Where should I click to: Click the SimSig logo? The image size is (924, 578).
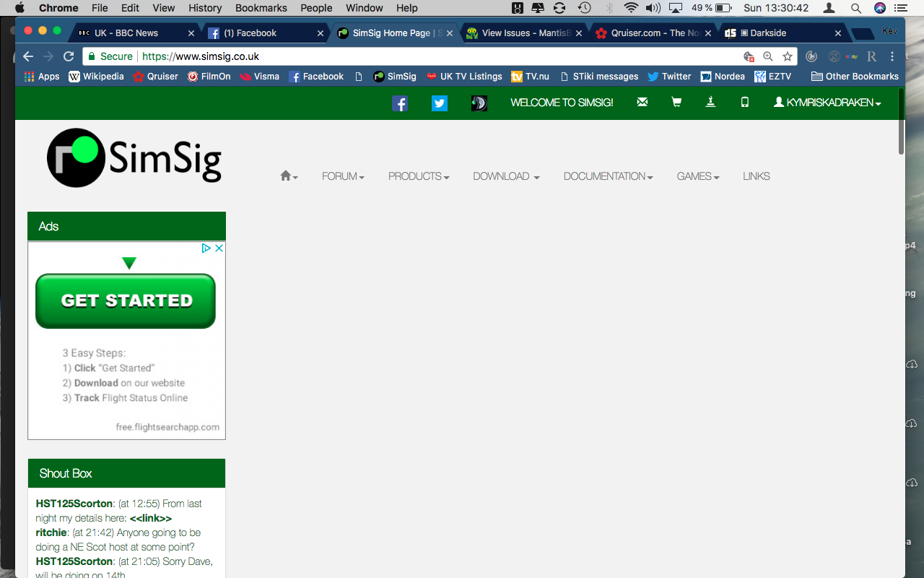[x=134, y=158]
